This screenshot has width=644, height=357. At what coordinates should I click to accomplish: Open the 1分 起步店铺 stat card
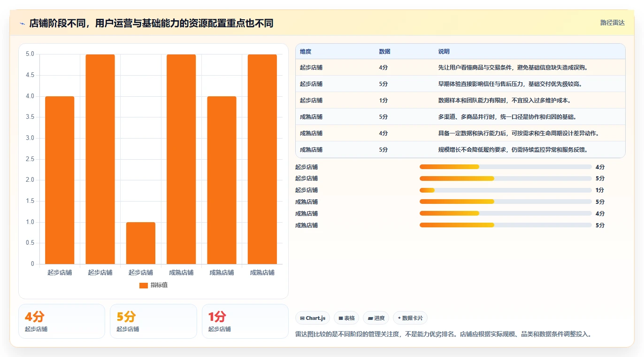pyautogui.click(x=245, y=321)
